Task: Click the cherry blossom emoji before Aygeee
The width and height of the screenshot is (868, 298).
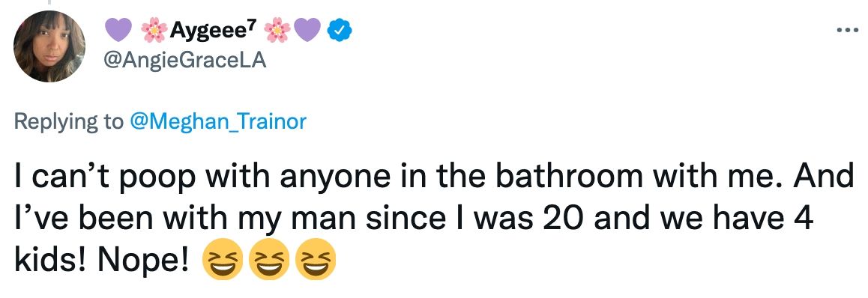Action: [x=154, y=31]
